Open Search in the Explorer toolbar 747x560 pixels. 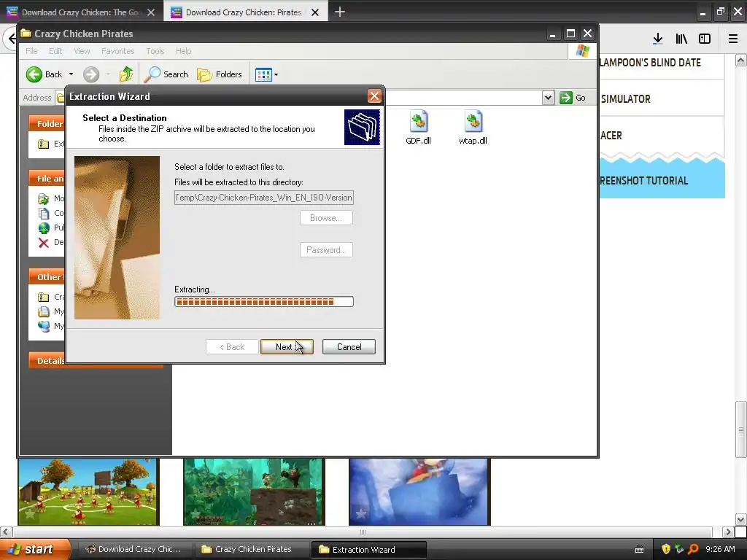click(x=166, y=74)
